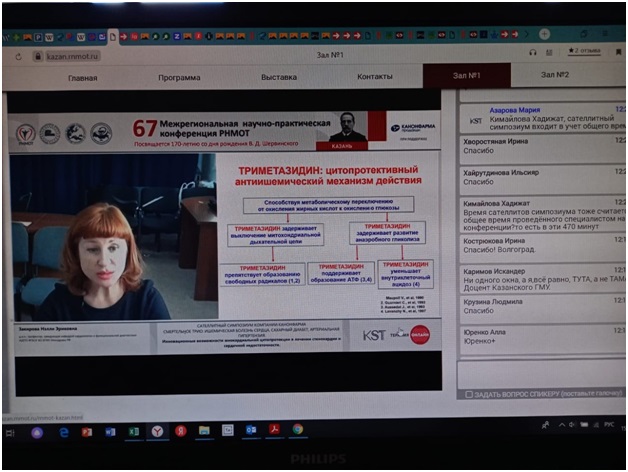Click the People icon in system tray
628x472 pixels.
click(x=545, y=425)
